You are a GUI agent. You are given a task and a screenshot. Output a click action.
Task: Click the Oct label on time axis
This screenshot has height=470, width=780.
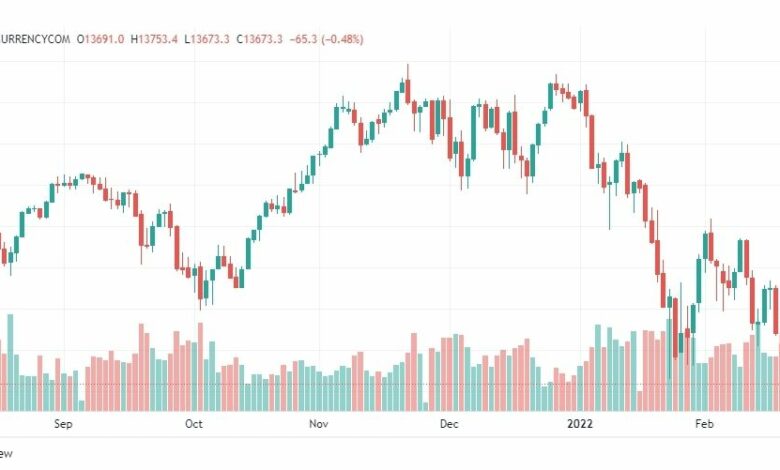[x=194, y=424]
